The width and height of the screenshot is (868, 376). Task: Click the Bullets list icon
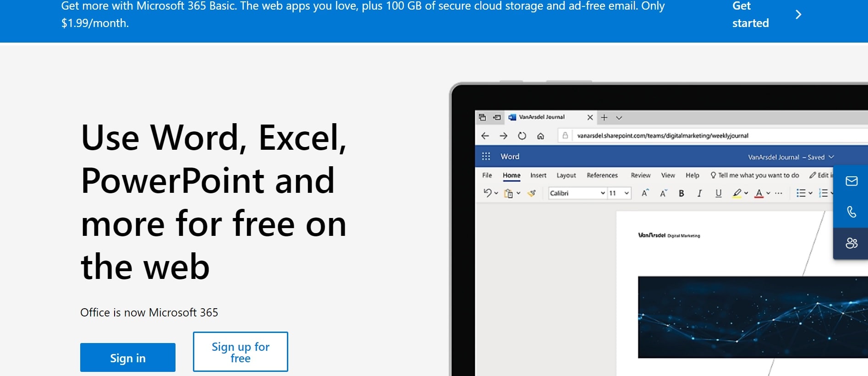[x=801, y=193]
